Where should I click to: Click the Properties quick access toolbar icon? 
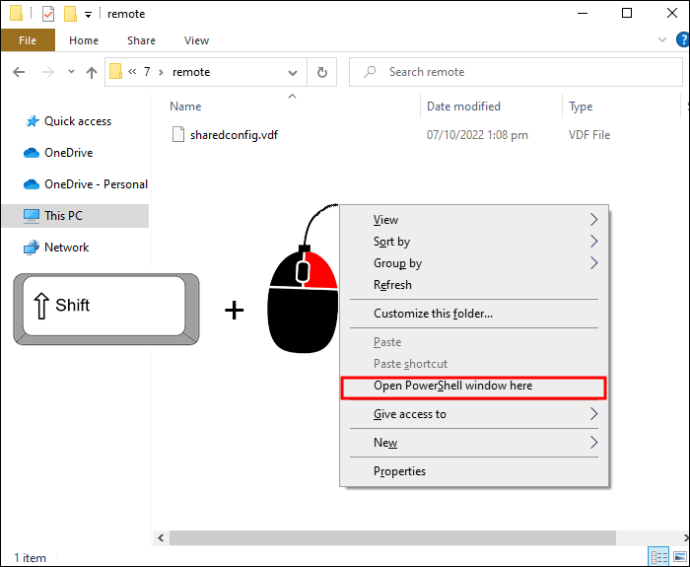(48, 14)
